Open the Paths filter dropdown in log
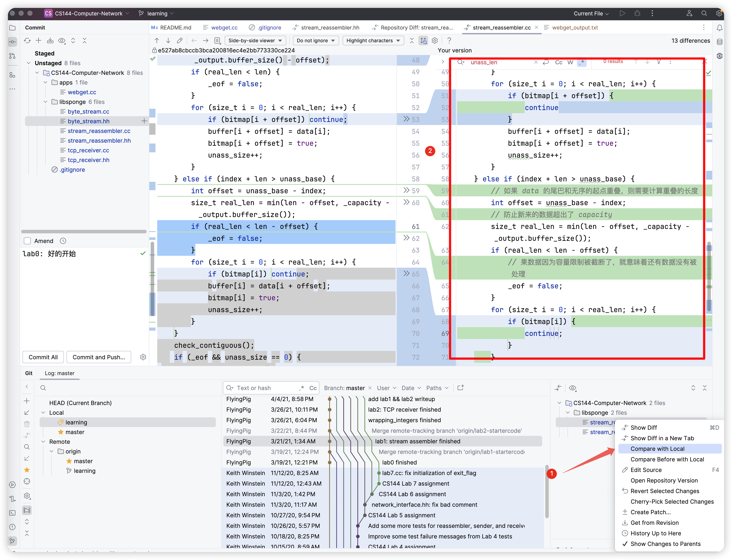This screenshot has width=732, height=560. [x=437, y=388]
